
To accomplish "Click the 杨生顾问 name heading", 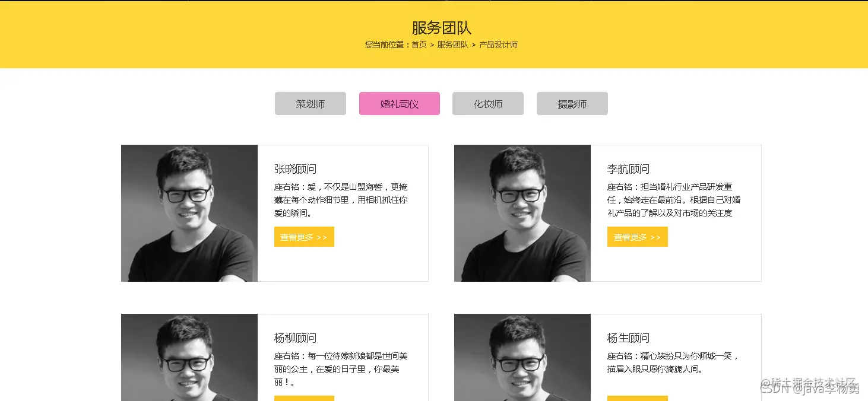I will click(x=629, y=338).
